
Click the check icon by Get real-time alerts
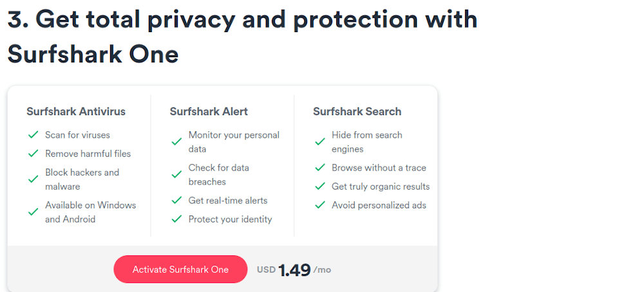(176, 201)
